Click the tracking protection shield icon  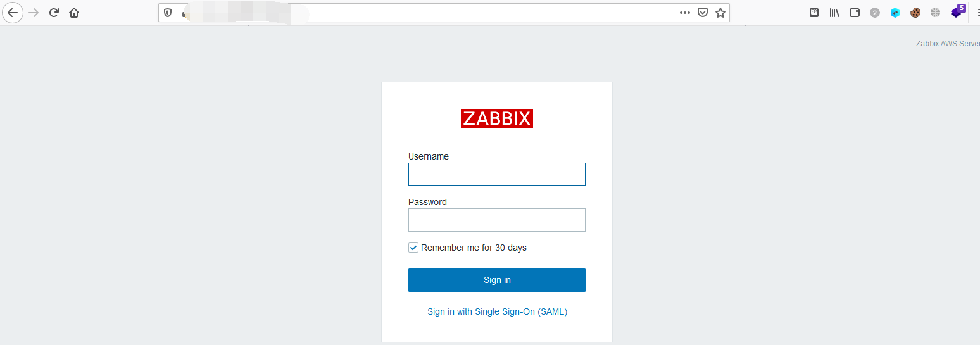[168, 13]
